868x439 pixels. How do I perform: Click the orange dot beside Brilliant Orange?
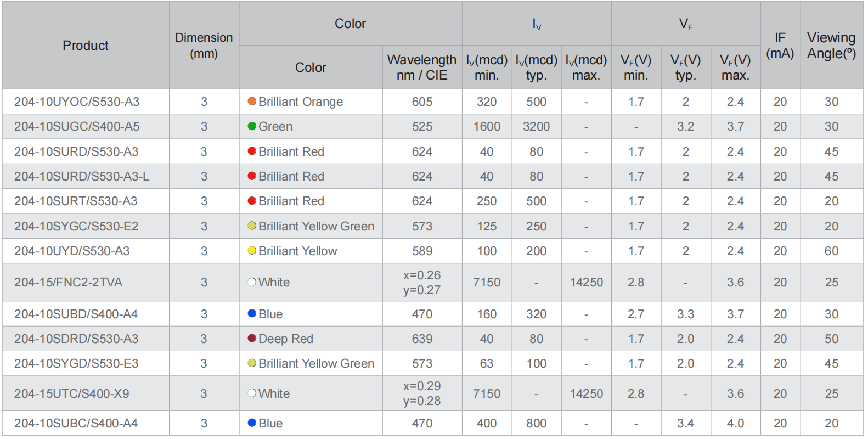[252, 102]
